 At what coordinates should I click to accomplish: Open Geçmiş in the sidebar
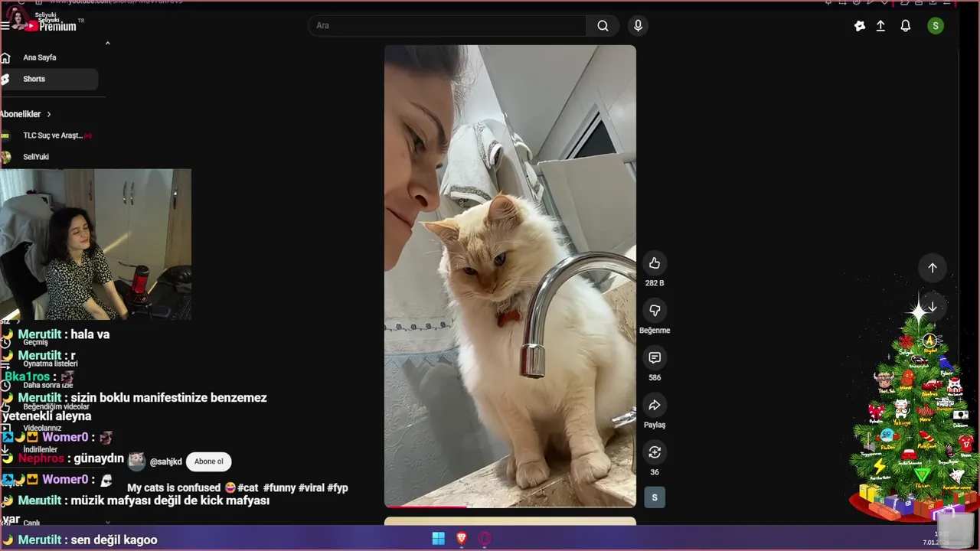[x=35, y=343]
